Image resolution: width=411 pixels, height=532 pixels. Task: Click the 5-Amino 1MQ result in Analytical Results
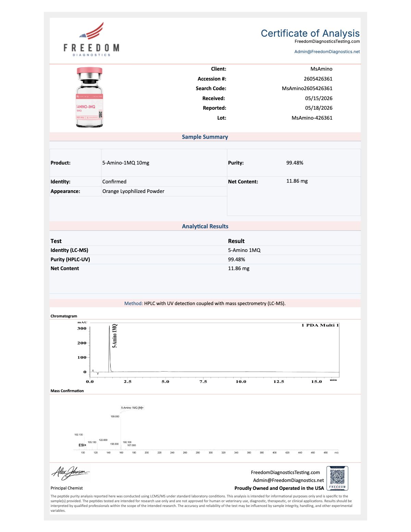click(x=244, y=250)
